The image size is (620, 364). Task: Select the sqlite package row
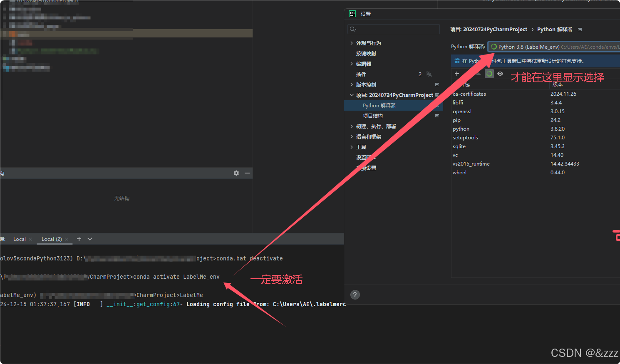(536, 146)
